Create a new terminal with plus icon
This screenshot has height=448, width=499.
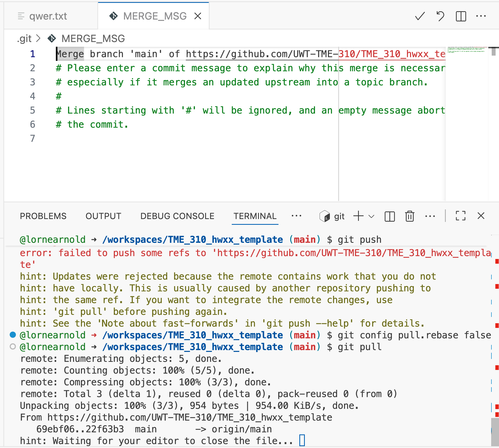[358, 216]
